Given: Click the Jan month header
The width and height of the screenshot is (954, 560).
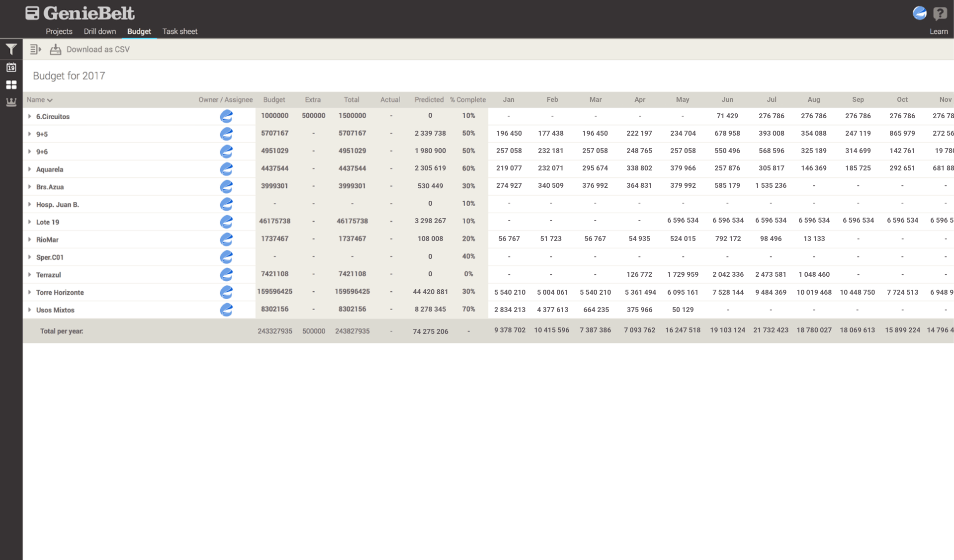Looking at the screenshot, I should click(509, 99).
